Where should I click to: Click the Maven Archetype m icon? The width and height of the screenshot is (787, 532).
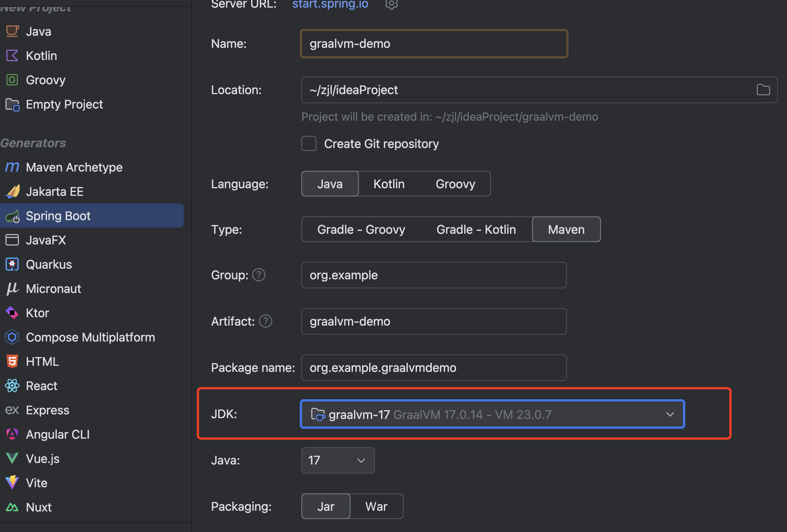pos(12,167)
